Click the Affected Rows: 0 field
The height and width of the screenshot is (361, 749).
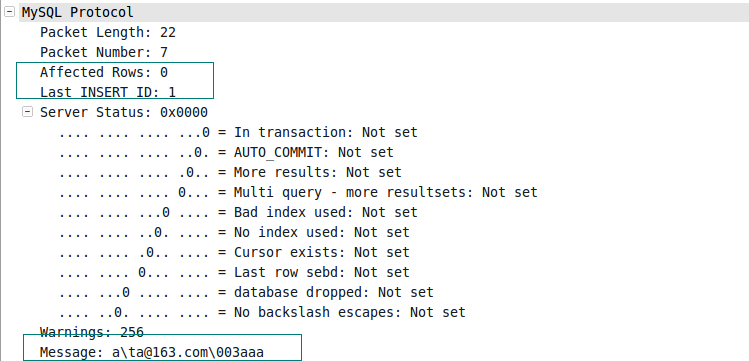click(104, 73)
